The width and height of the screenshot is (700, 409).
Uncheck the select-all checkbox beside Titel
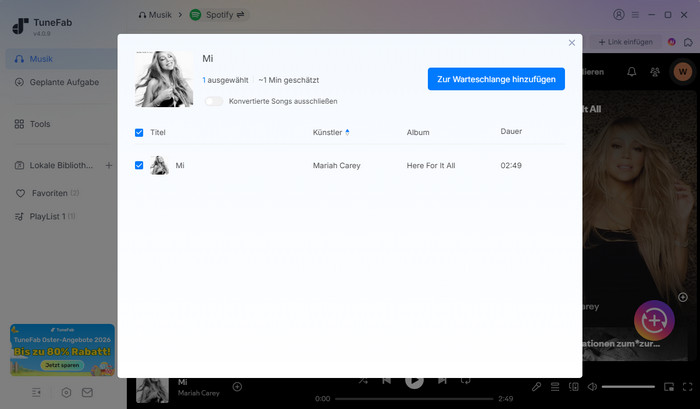(x=139, y=132)
